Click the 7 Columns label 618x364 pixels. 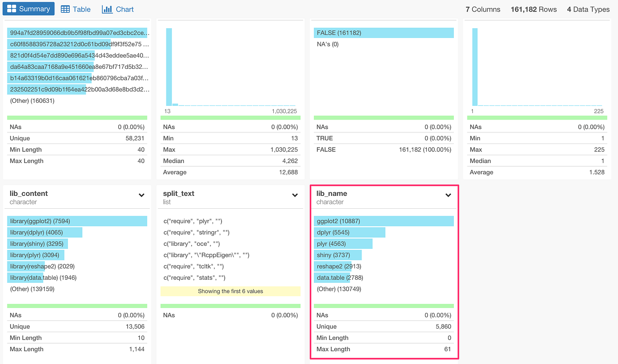(482, 9)
